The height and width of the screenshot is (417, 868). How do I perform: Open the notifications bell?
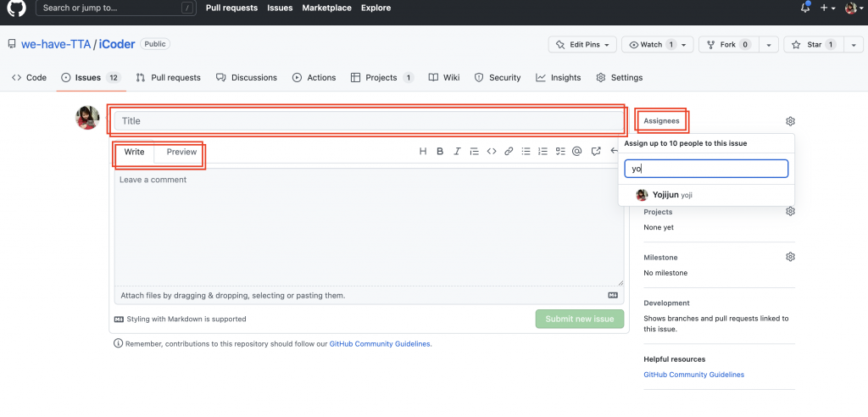805,8
